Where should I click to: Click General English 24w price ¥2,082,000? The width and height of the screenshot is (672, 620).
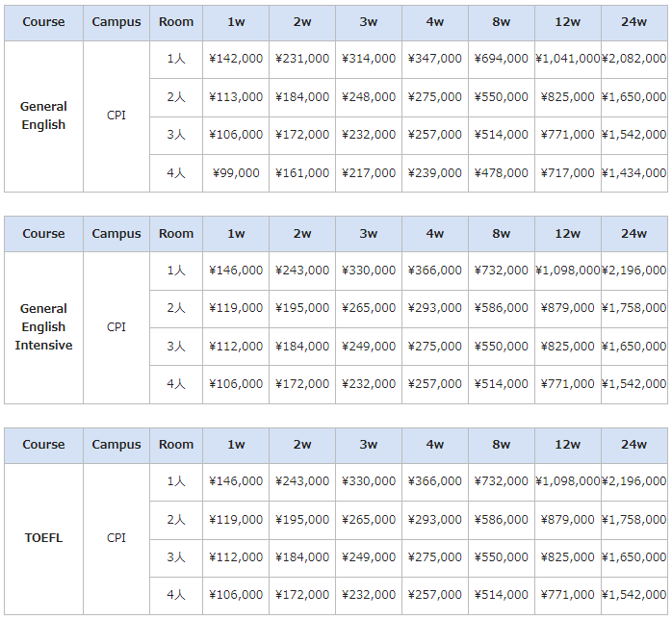click(x=634, y=59)
